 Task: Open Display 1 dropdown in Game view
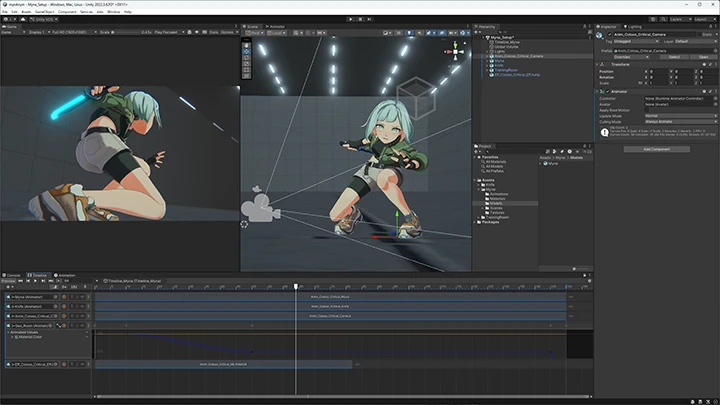[x=39, y=32]
